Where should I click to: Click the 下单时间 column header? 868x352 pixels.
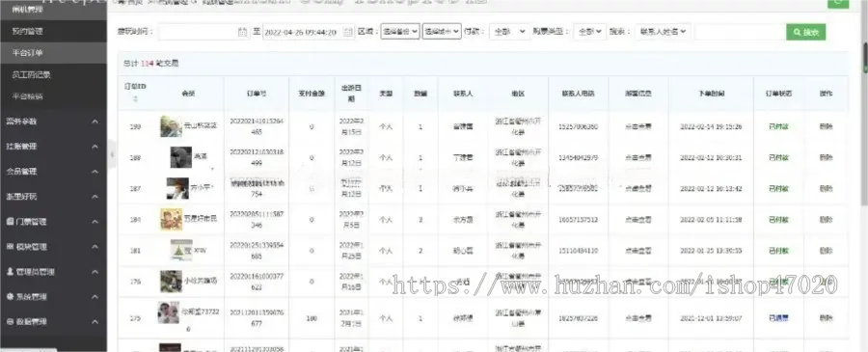point(711,94)
